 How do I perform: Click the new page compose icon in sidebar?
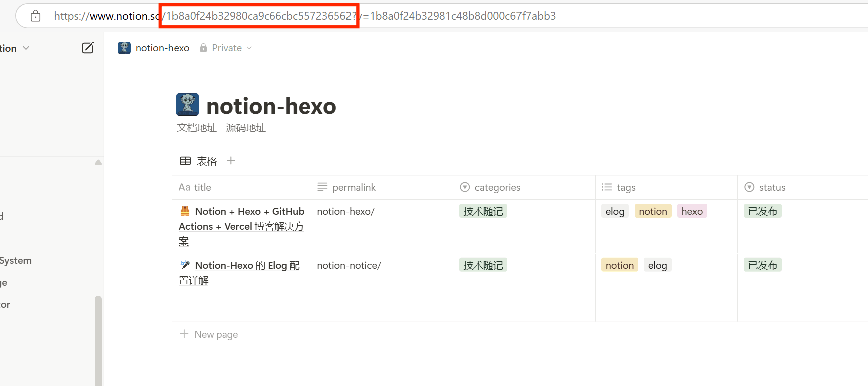88,48
